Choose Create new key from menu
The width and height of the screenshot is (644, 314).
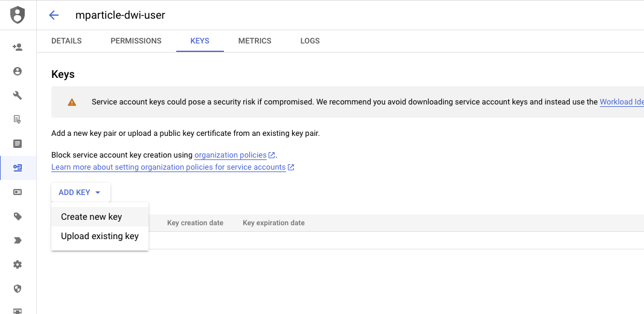[100, 217]
